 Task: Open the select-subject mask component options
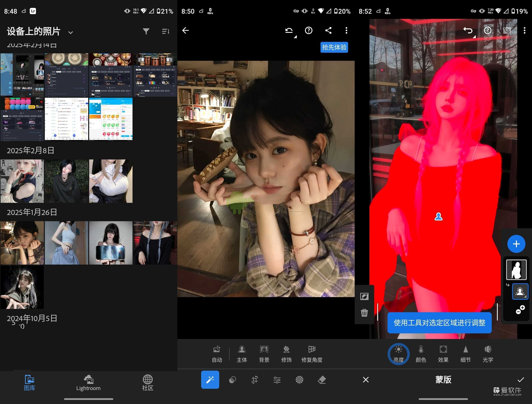click(520, 291)
